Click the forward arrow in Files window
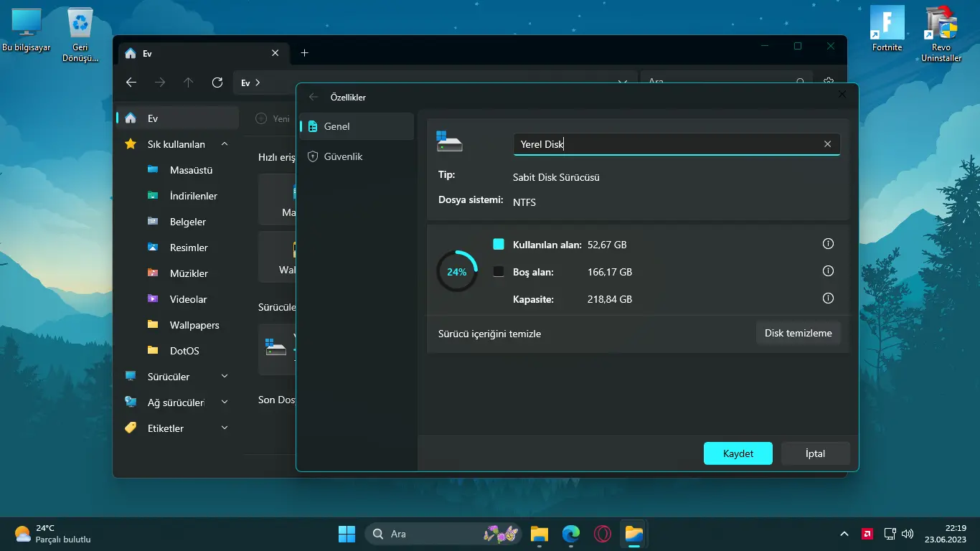 click(160, 83)
